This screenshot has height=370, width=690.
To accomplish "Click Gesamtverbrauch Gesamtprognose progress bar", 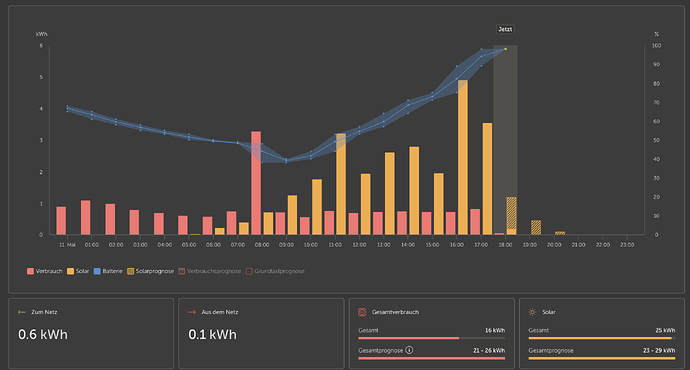I will coord(432,359).
